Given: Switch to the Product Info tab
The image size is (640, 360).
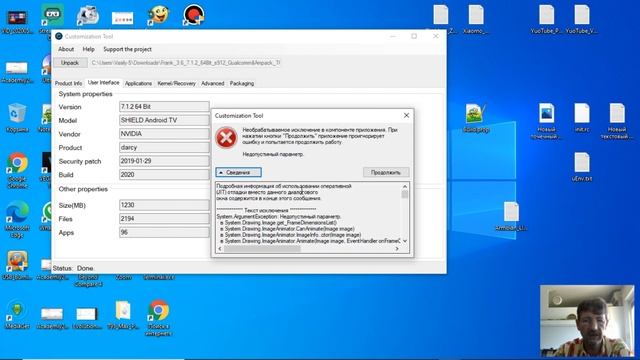Looking at the screenshot, I should (x=69, y=83).
